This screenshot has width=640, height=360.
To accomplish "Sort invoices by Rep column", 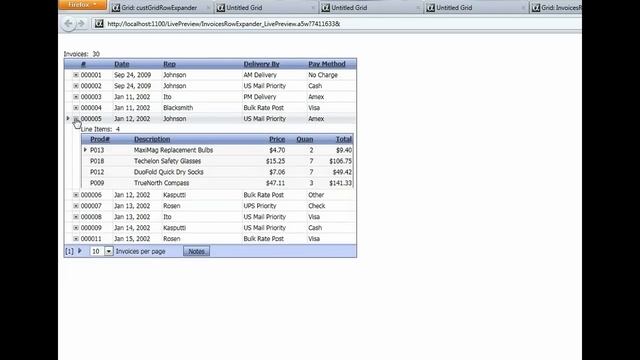I will pyautogui.click(x=169, y=64).
